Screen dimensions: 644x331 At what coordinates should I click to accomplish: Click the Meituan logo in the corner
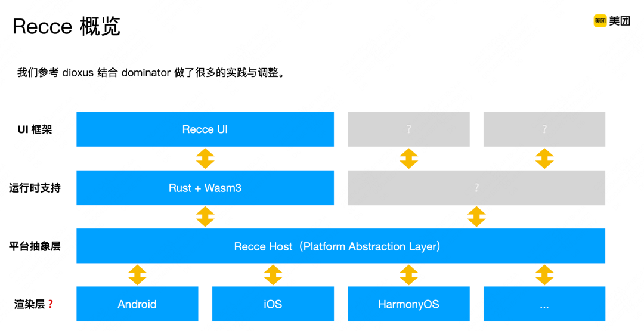click(x=612, y=20)
